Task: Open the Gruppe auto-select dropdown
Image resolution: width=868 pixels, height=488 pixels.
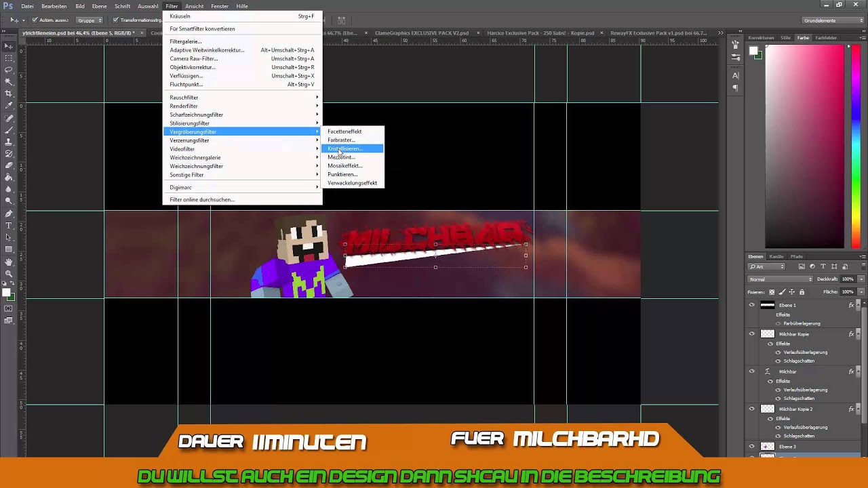Action: 90,20
